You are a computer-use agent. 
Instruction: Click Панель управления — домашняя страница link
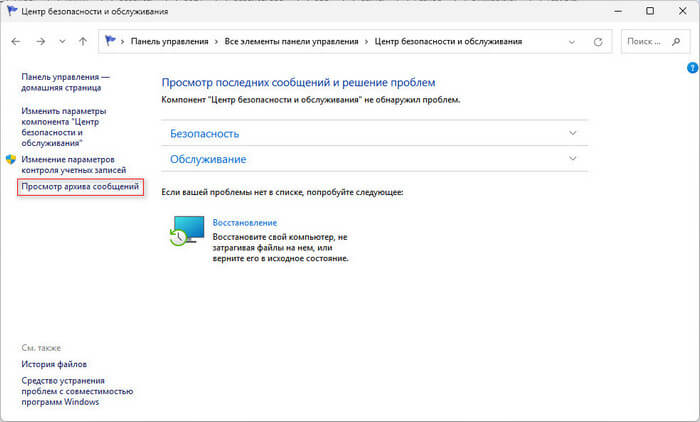(66, 82)
